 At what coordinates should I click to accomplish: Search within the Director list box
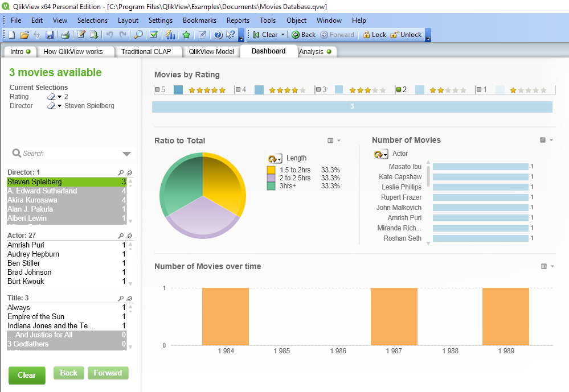(121, 172)
